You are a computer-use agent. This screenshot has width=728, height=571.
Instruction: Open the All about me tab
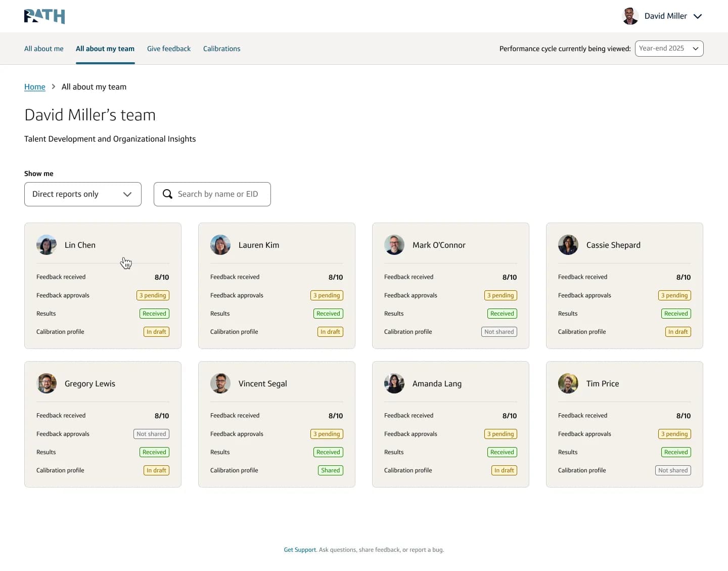(44, 49)
